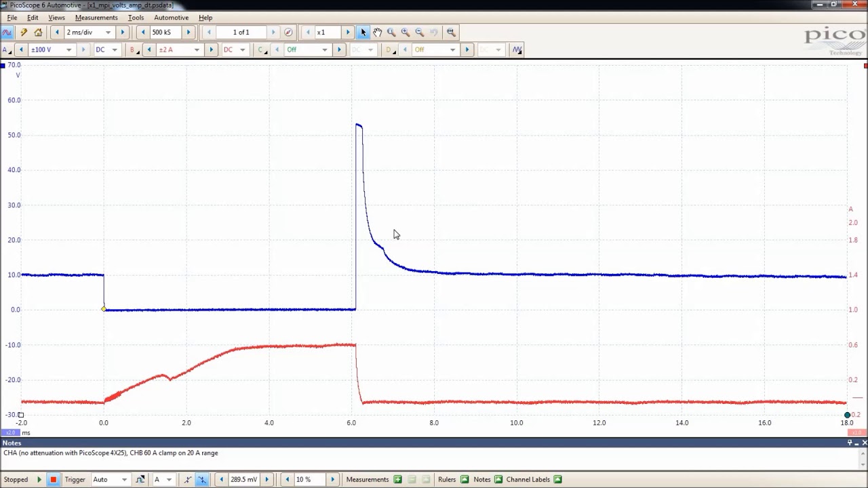This screenshot has height=488, width=868.
Task: Open Channel B options button
Action: click(134, 49)
